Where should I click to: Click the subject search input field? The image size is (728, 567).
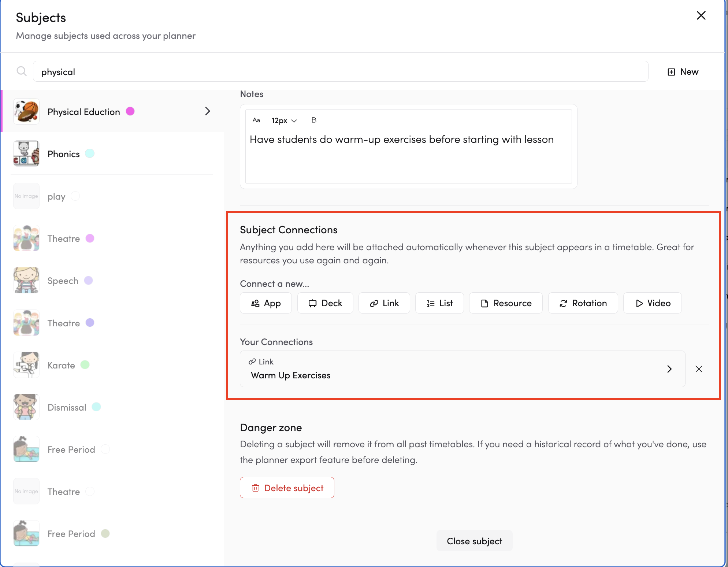coord(340,72)
